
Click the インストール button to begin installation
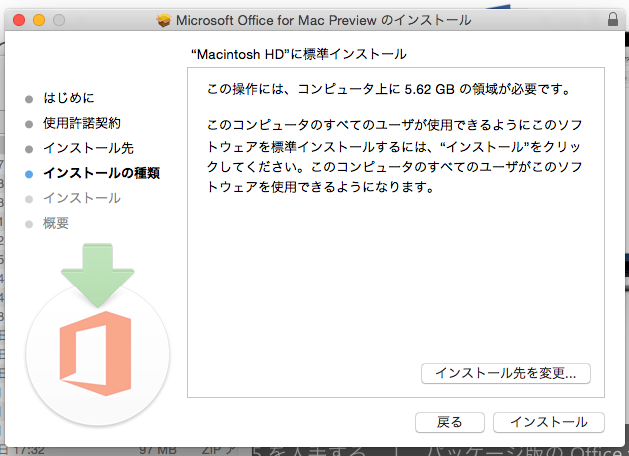(x=548, y=422)
